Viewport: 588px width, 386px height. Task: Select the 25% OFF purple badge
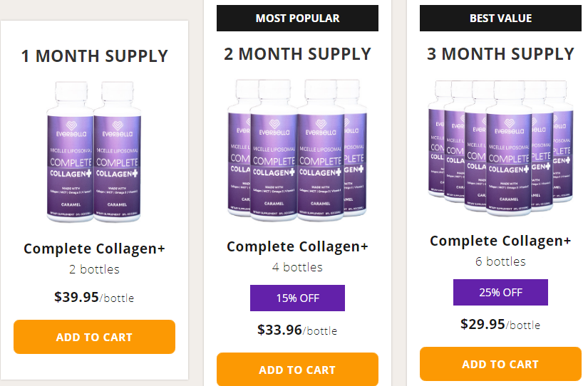[x=500, y=293]
